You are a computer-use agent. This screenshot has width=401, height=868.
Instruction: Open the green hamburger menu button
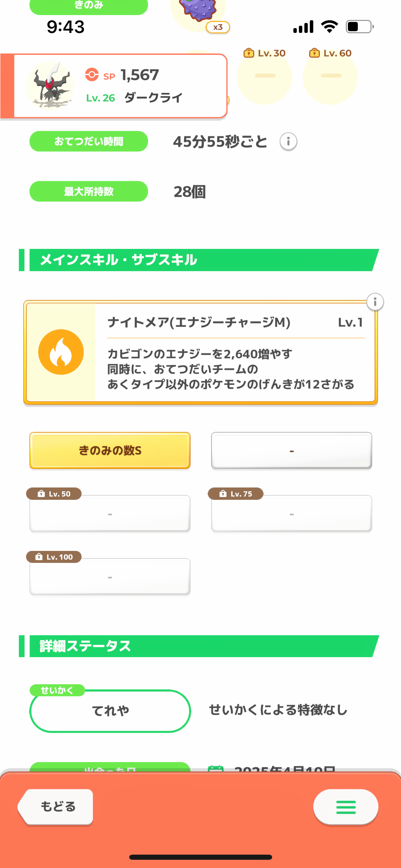(346, 807)
